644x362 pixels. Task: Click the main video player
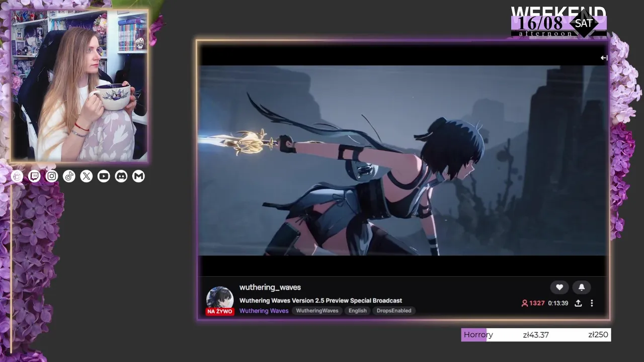click(x=403, y=161)
